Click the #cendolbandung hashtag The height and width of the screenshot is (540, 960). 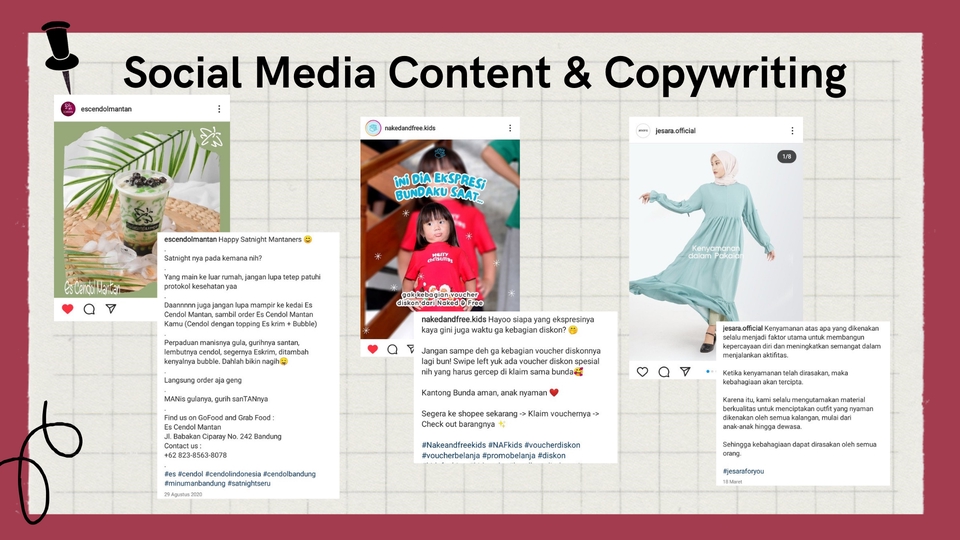(289, 474)
